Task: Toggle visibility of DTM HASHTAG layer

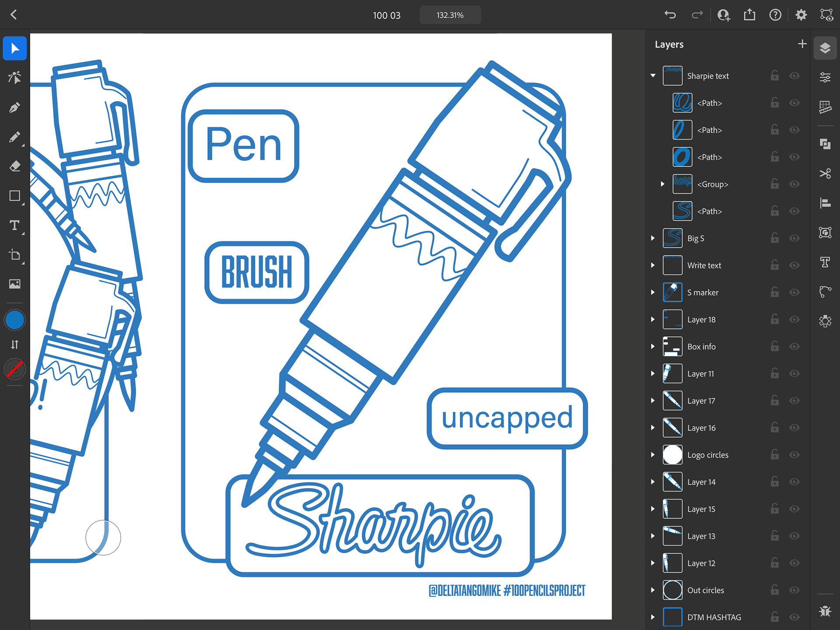Action: tap(794, 617)
